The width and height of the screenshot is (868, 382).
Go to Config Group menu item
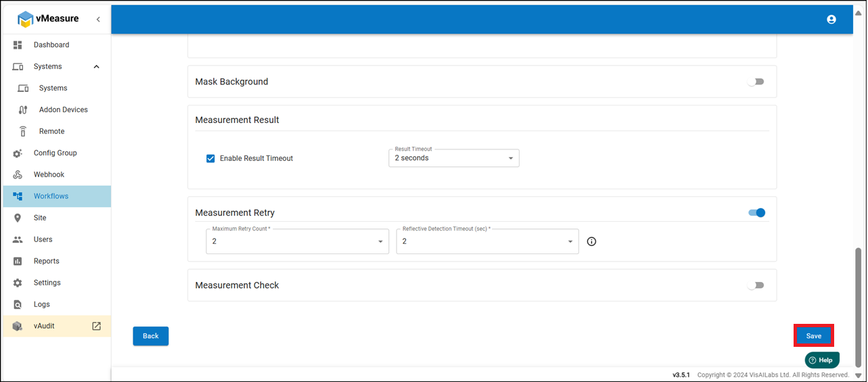pos(55,153)
